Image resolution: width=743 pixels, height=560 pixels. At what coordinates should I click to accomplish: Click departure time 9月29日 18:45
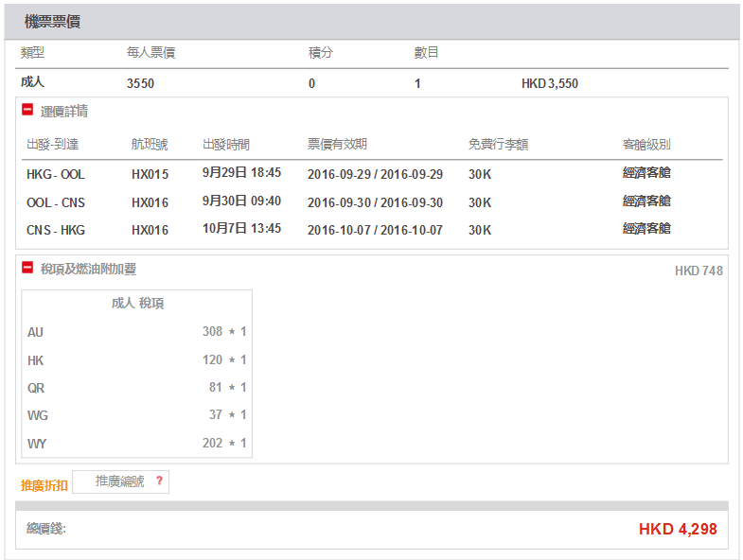coord(241,172)
